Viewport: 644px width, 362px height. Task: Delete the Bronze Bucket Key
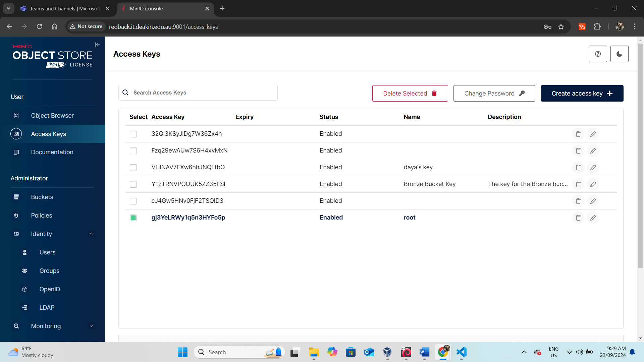point(578,184)
